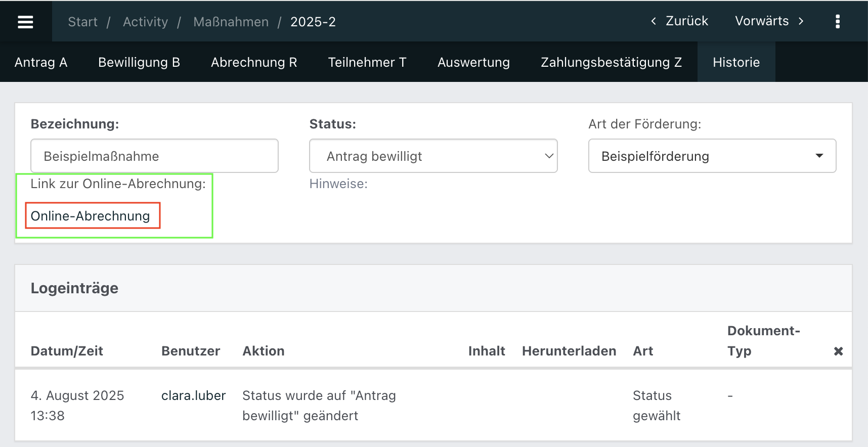Image resolution: width=868 pixels, height=447 pixels.
Task: Click the 'Link zur Online-Abrechnung:' label
Action: coord(118,184)
